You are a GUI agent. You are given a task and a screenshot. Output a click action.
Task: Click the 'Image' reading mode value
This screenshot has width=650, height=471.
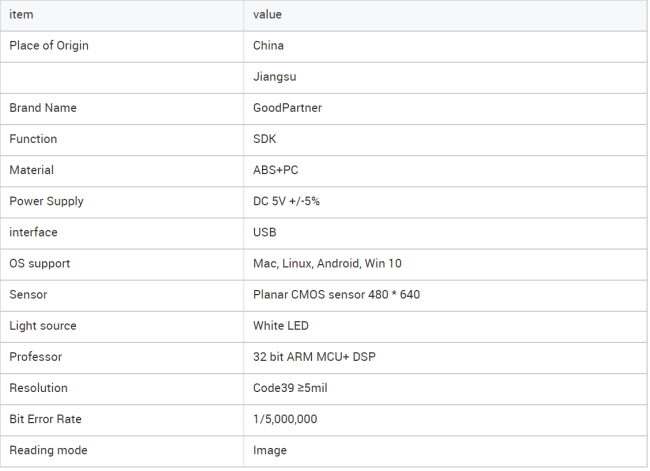coord(270,451)
